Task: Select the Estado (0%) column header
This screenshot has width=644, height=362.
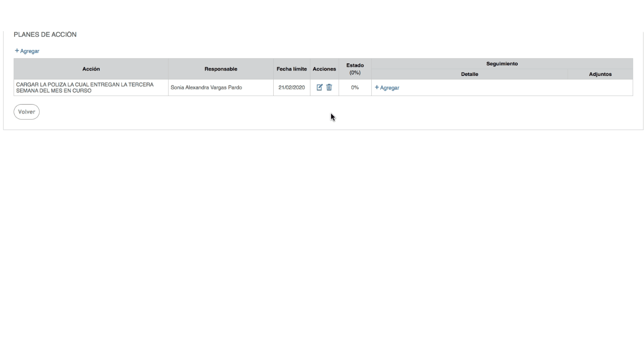Action: tap(355, 69)
